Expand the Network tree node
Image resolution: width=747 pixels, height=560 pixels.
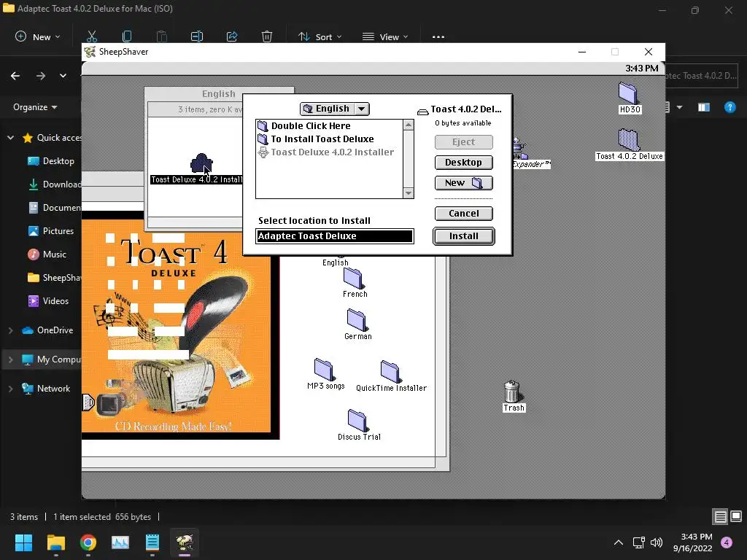[10, 389]
